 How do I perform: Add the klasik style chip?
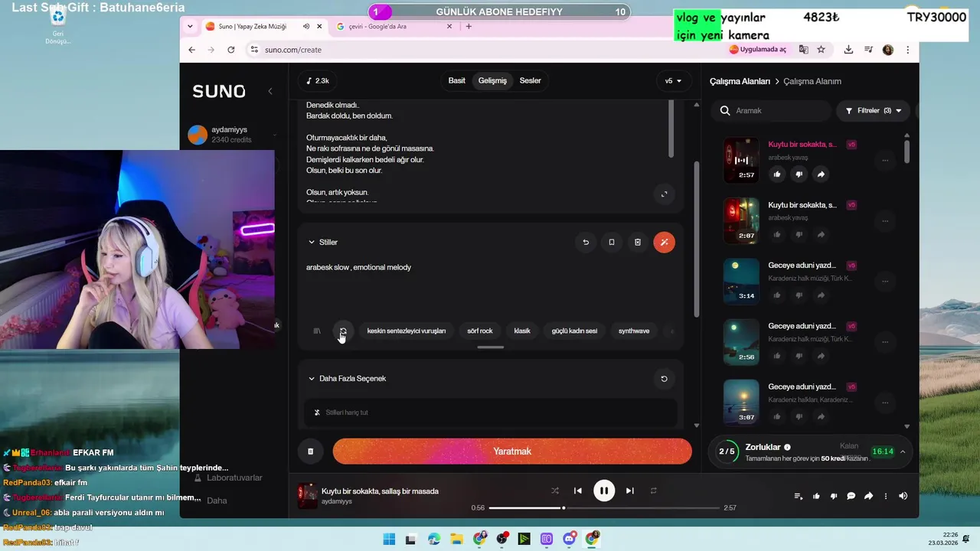[522, 331]
